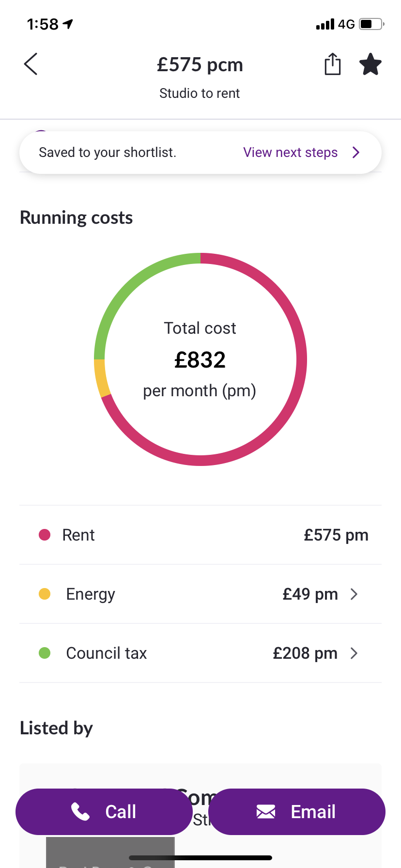The height and width of the screenshot is (868, 401).
Task: Click the pink Rent legend dot
Action: pyautogui.click(x=45, y=535)
